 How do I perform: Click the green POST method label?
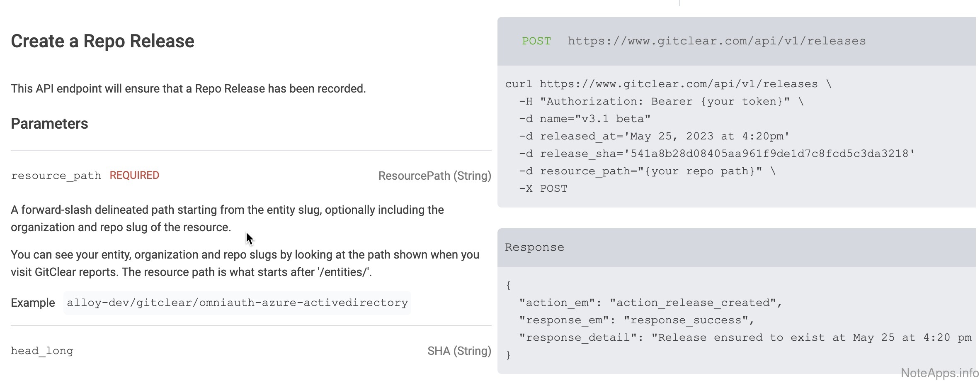tap(536, 41)
